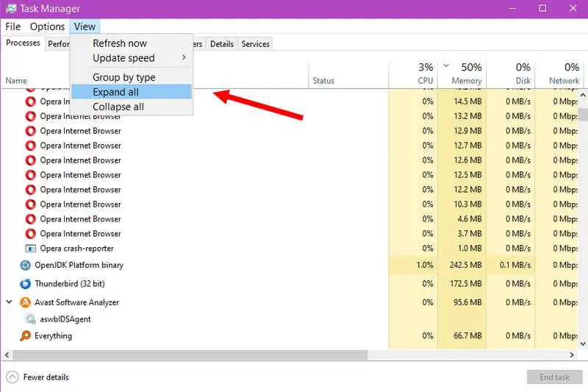588x392 pixels.
Task: Sort by the Status column header
Action: [323, 81]
